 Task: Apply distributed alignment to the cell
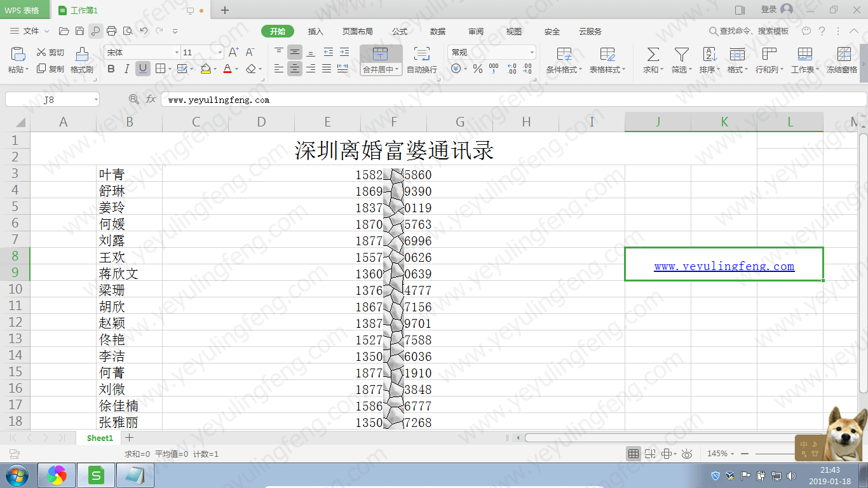pyautogui.click(x=342, y=69)
